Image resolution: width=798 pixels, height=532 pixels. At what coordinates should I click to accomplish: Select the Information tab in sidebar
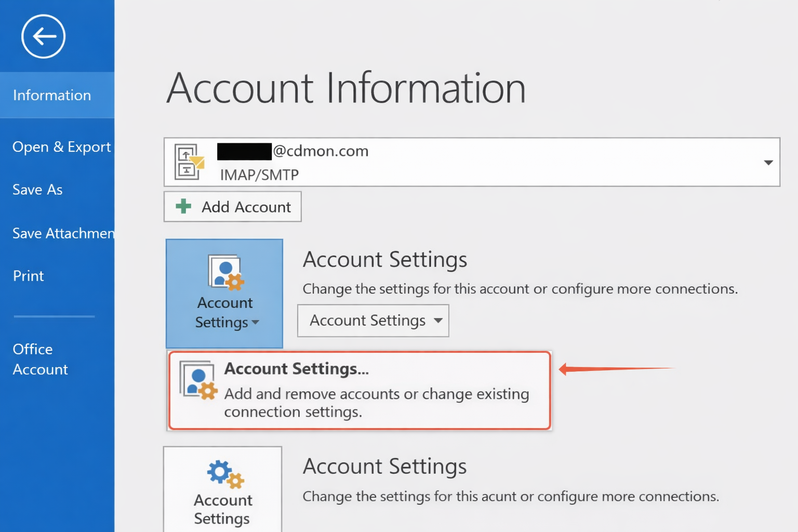(x=52, y=95)
